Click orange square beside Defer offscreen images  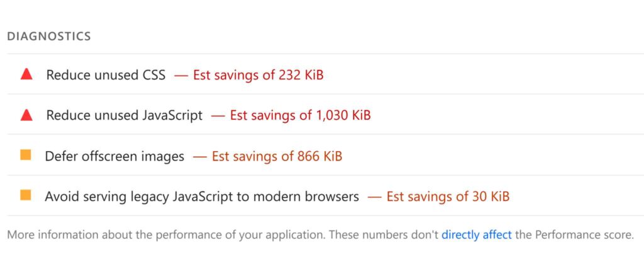pos(26,155)
